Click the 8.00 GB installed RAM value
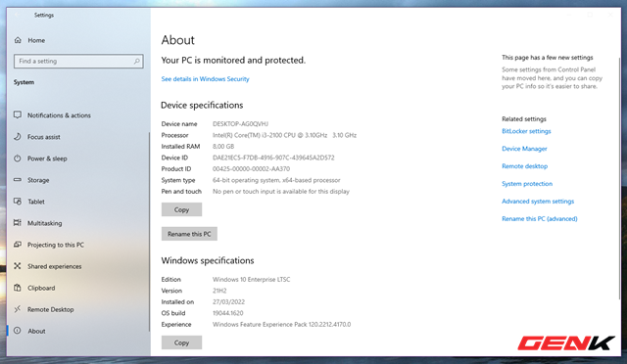The height and width of the screenshot is (364, 627). (223, 146)
